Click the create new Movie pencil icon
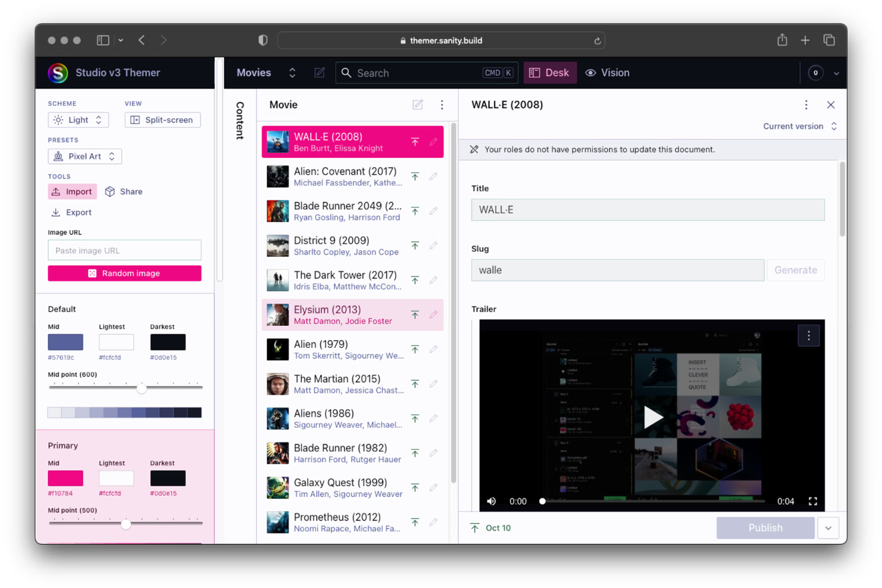Image resolution: width=882 pixels, height=588 pixels. (418, 105)
